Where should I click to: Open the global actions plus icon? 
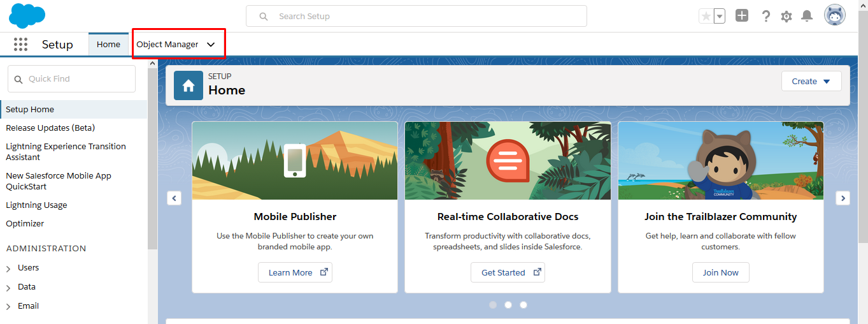[742, 16]
